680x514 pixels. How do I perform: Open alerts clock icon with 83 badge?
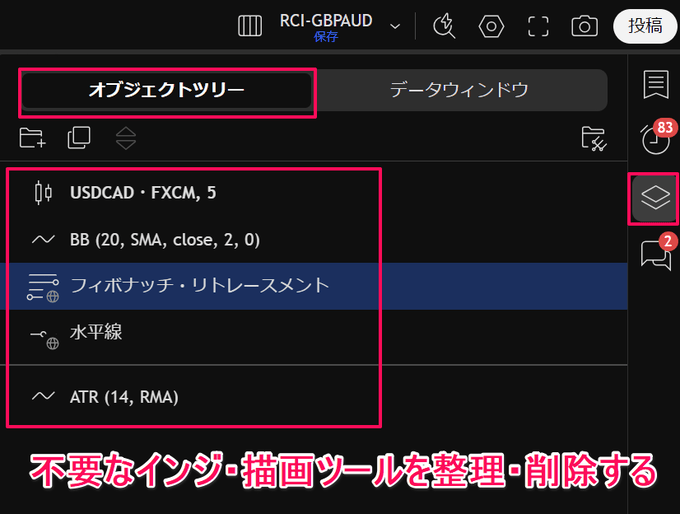[x=656, y=137]
